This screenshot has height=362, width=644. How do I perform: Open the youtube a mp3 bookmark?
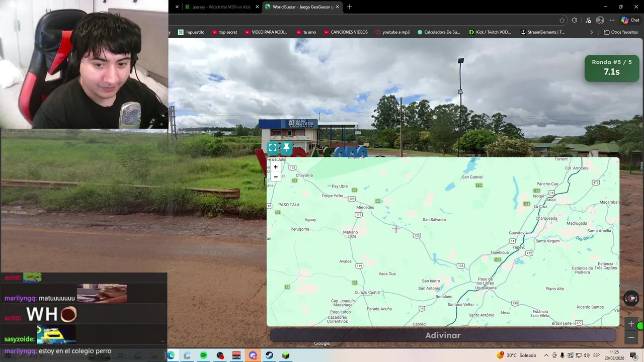[x=392, y=32]
